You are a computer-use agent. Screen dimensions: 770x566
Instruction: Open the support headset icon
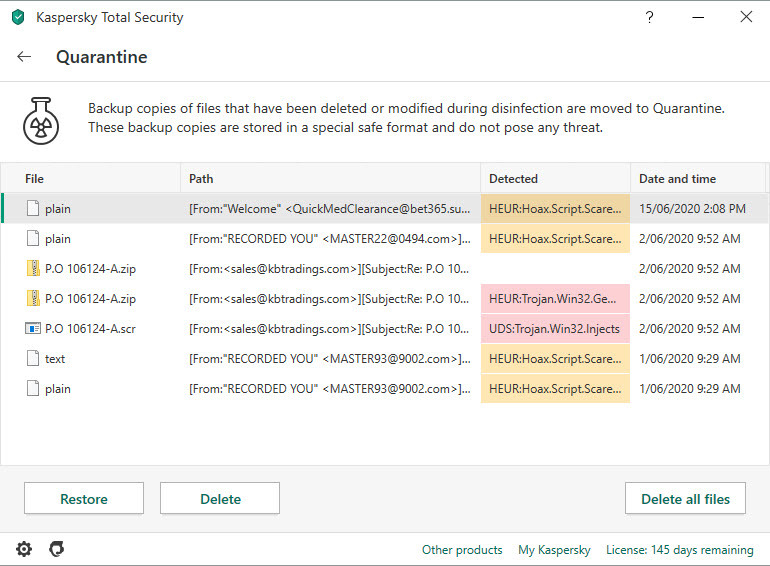pyautogui.click(x=56, y=549)
